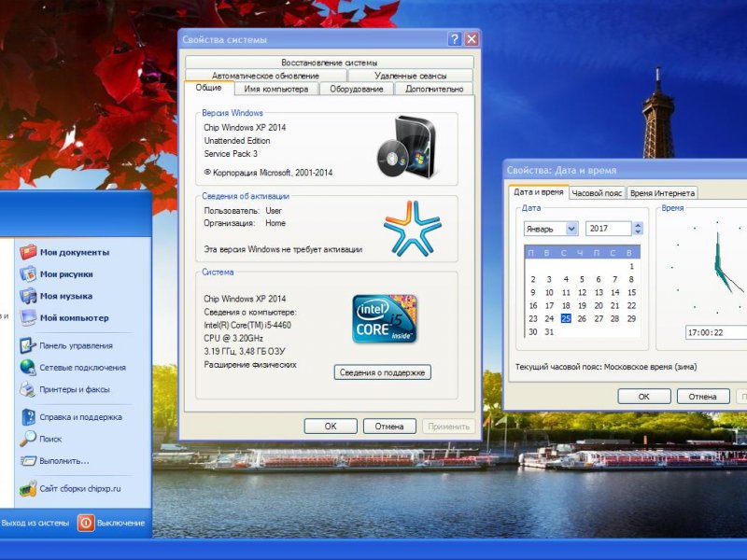Open Сайт сборки chipxp.ru shortcut
This screenshot has width=747, height=560.
pos(70,488)
